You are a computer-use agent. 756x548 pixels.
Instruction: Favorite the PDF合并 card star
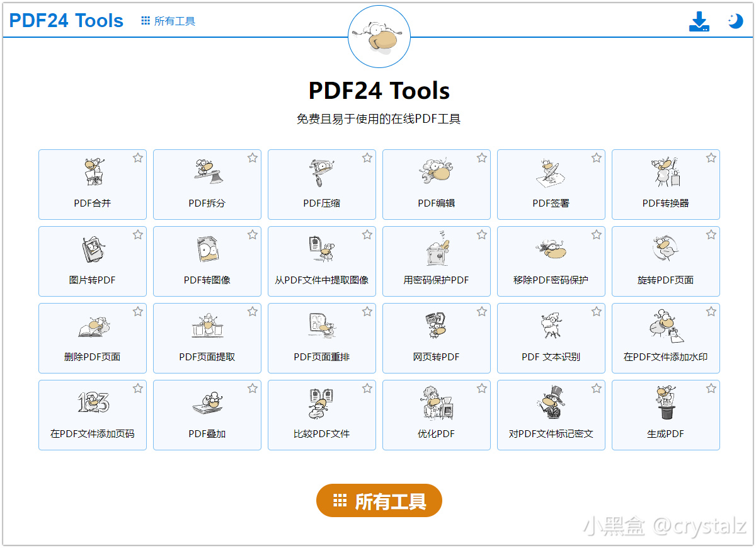point(138,157)
